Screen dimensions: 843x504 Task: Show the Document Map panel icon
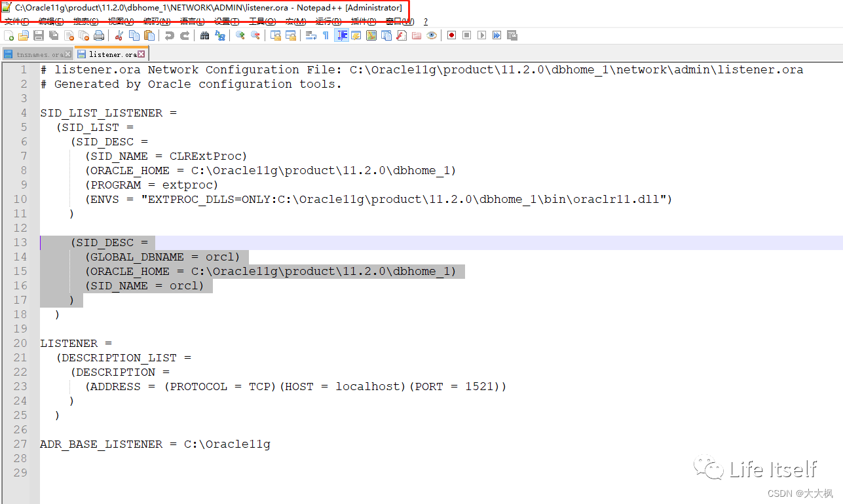pyautogui.click(x=371, y=35)
